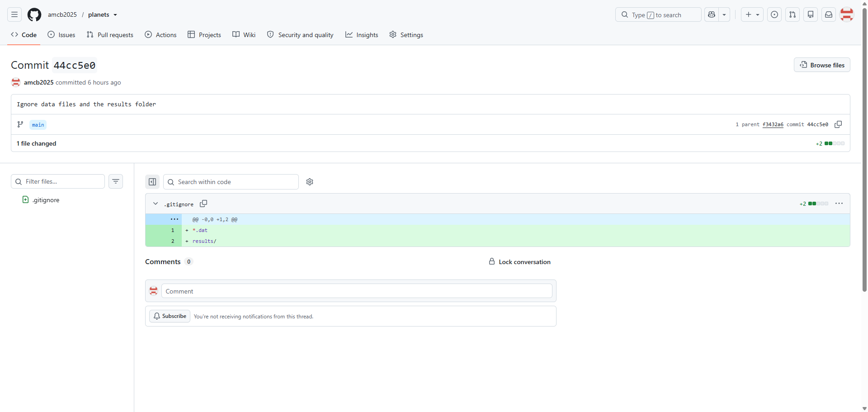Collapse the file tree sidebar

pos(152,182)
